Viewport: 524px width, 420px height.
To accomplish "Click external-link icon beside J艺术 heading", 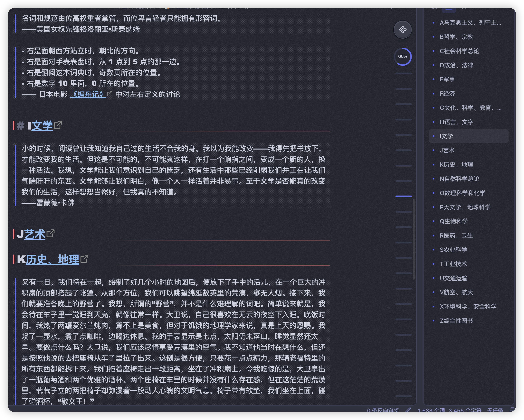I will pos(50,234).
